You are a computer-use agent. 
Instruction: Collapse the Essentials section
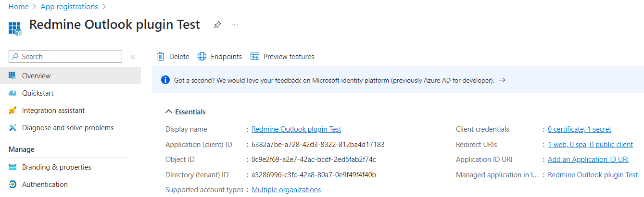tap(168, 111)
